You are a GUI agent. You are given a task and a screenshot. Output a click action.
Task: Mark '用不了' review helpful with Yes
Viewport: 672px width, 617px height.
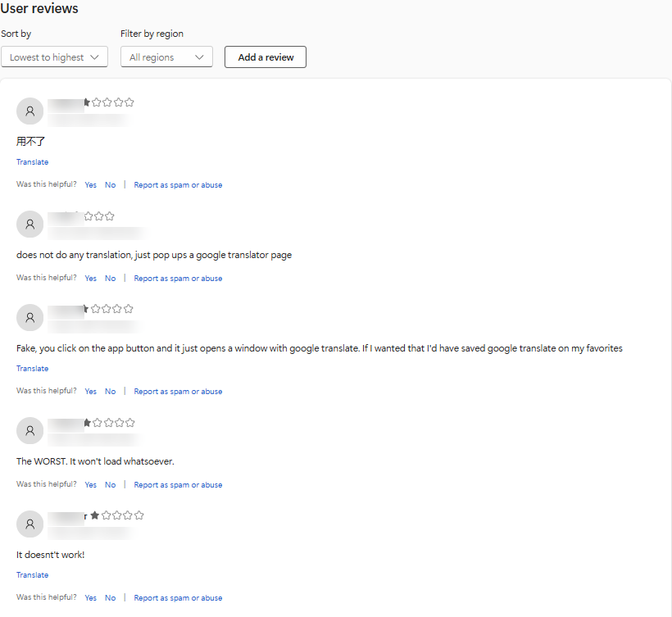[x=90, y=184]
